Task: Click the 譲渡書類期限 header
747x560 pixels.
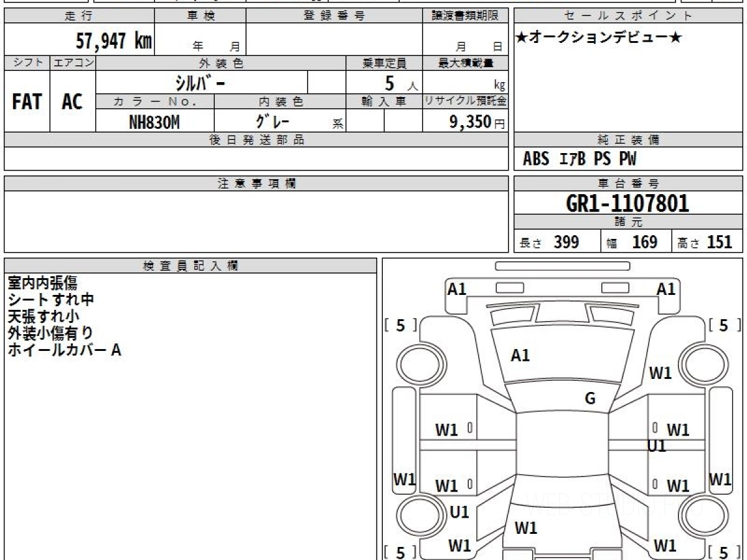Action: point(465,16)
